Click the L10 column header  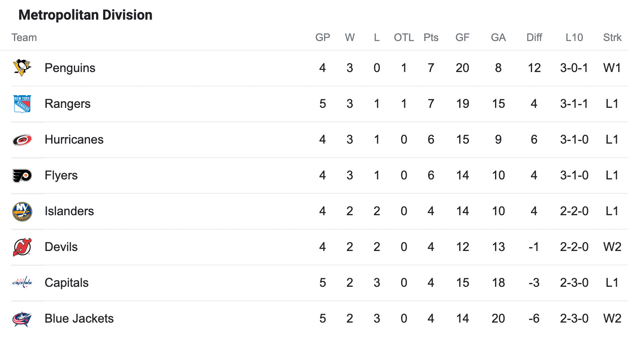click(x=574, y=38)
